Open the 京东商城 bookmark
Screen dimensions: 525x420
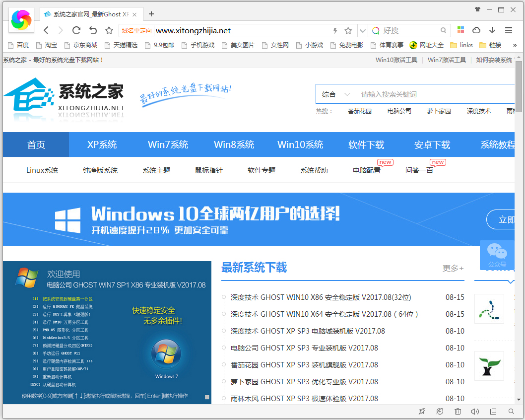[81, 45]
